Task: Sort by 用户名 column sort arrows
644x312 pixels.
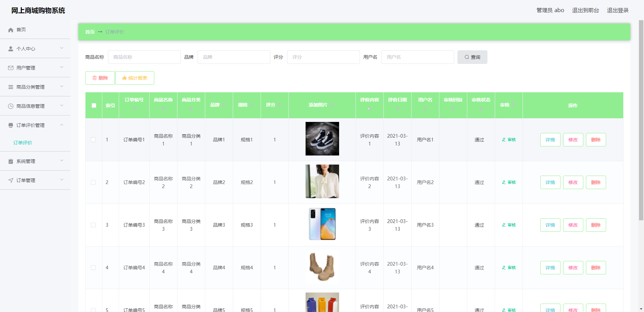Action: coord(425,109)
